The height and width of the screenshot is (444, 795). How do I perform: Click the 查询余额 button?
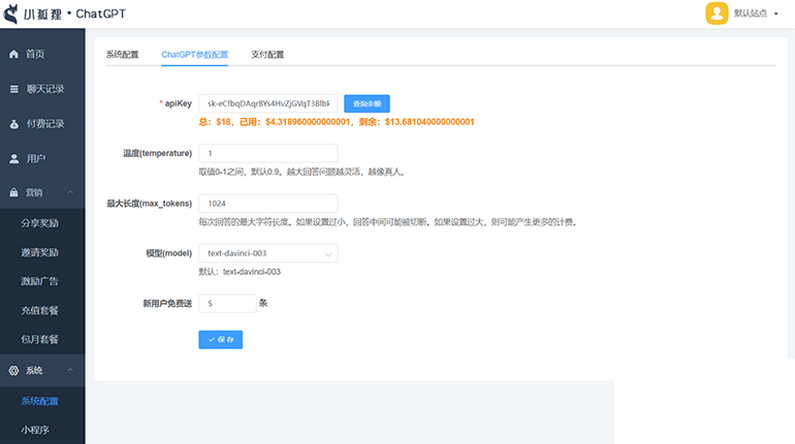coord(367,104)
